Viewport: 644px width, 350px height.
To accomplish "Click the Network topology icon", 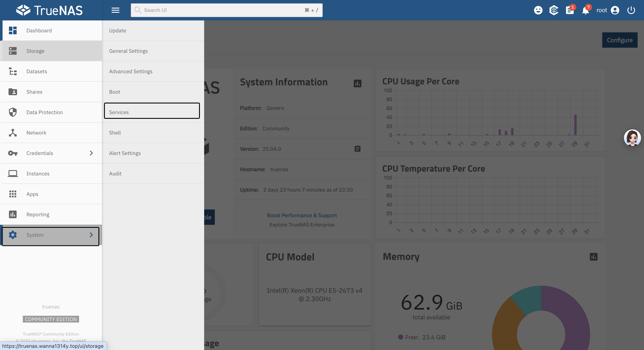I will (x=13, y=133).
